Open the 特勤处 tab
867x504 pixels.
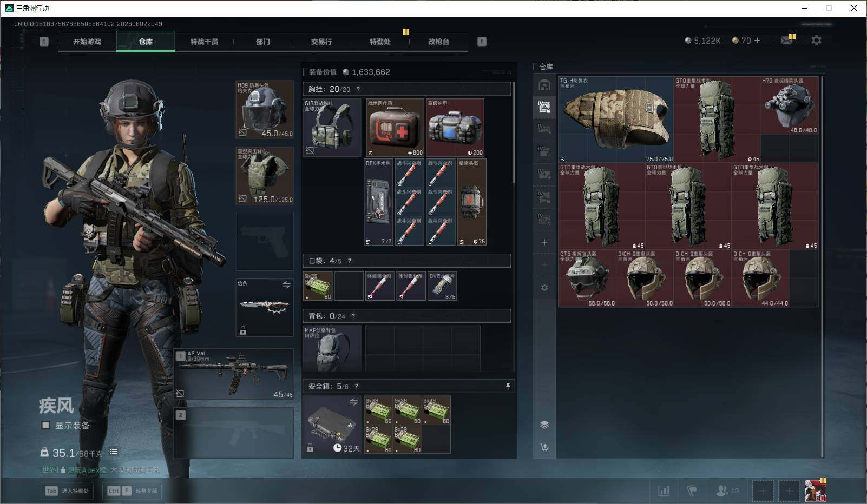(x=380, y=42)
